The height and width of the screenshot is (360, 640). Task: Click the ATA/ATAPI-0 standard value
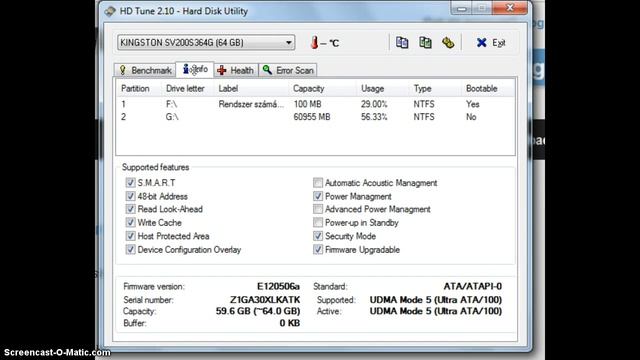point(473,287)
